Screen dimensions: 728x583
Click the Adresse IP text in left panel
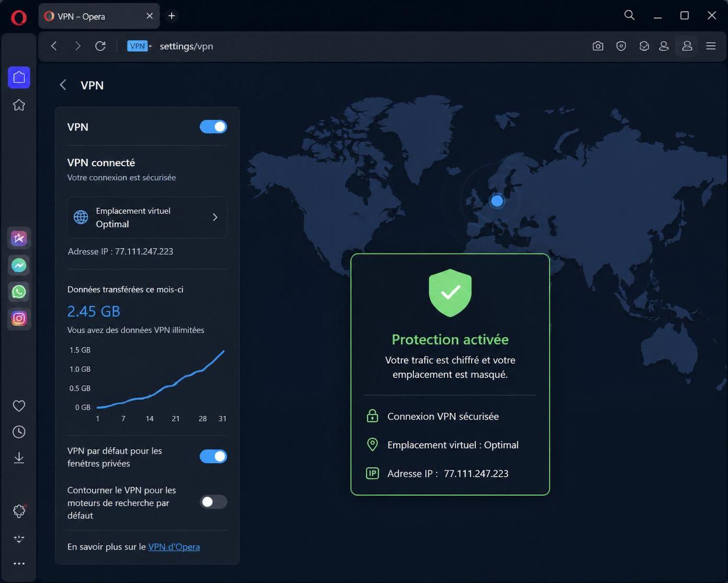[x=120, y=251]
